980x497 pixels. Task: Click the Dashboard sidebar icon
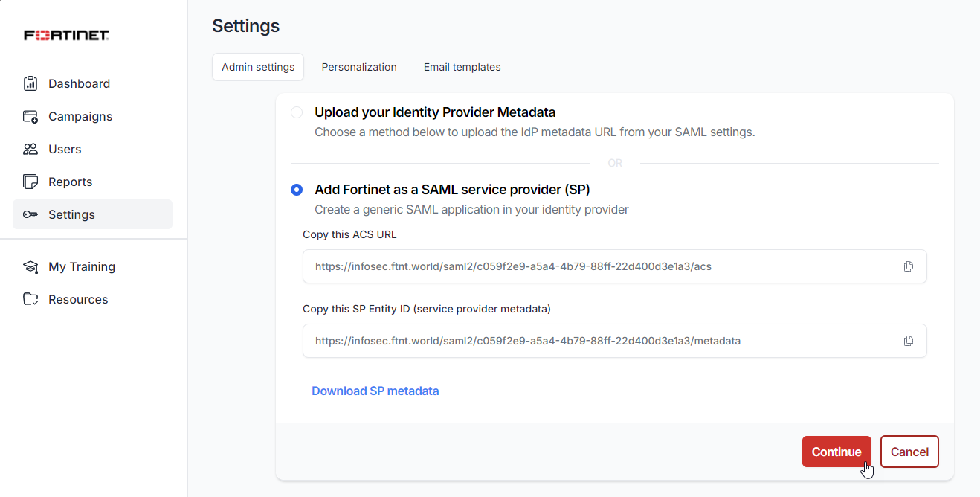point(30,83)
